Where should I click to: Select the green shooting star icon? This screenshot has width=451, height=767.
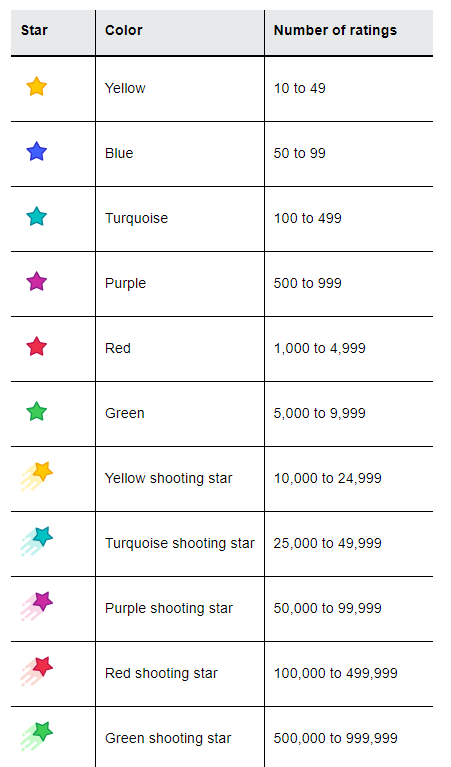pos(37,736)
